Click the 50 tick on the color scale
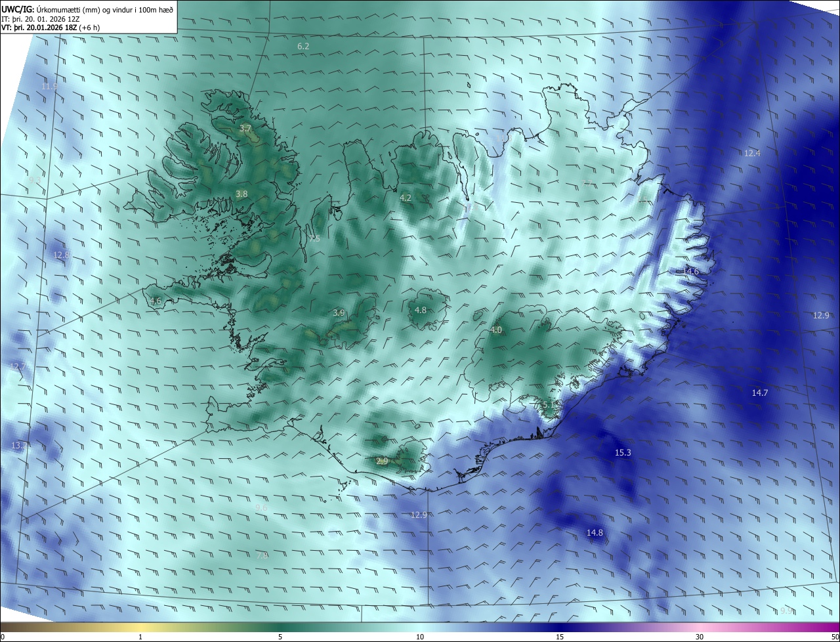Screen dimensions: 840x642 click(835, 637)
